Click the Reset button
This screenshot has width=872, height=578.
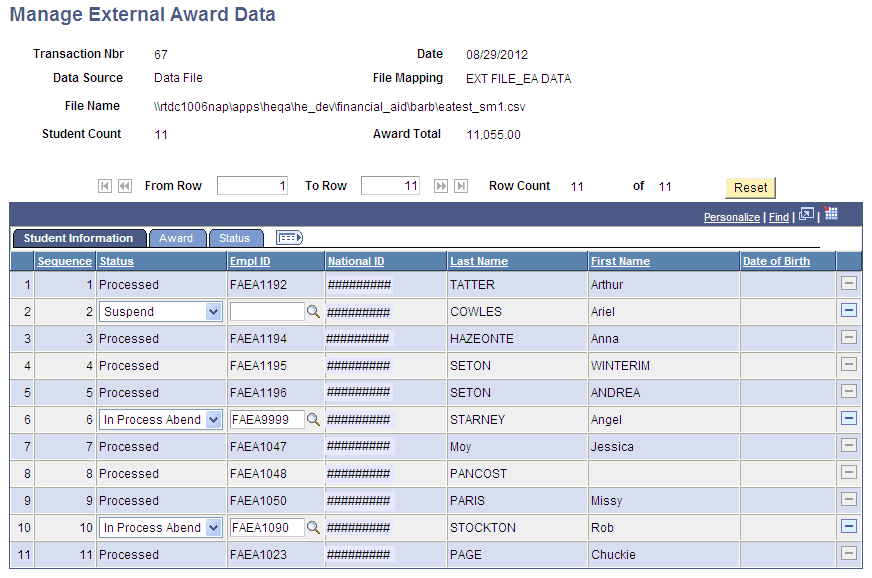tap(749, 187)
